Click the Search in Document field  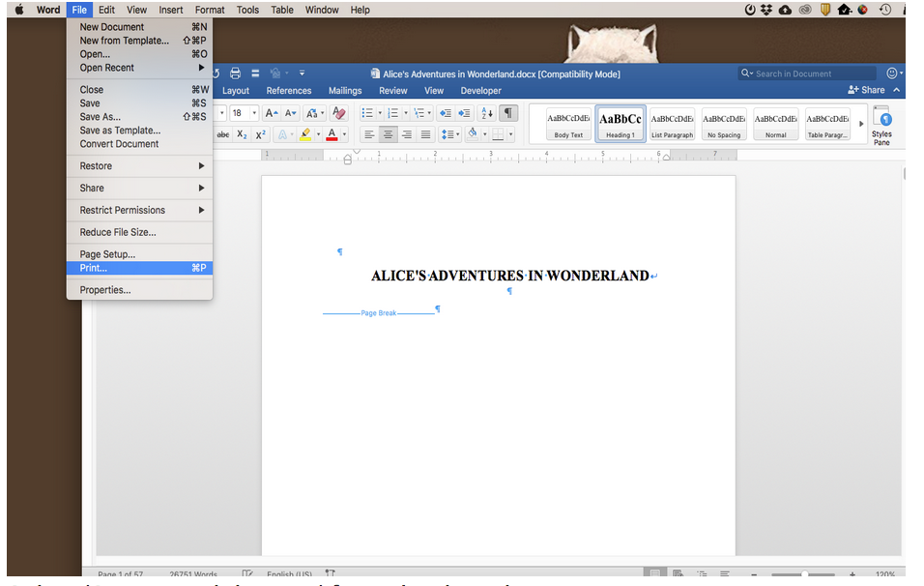(x=807, y=73)
